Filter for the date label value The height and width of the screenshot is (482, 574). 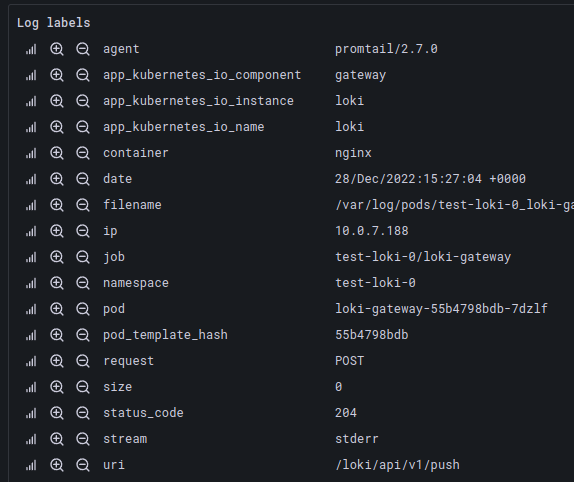coord(57,179)
